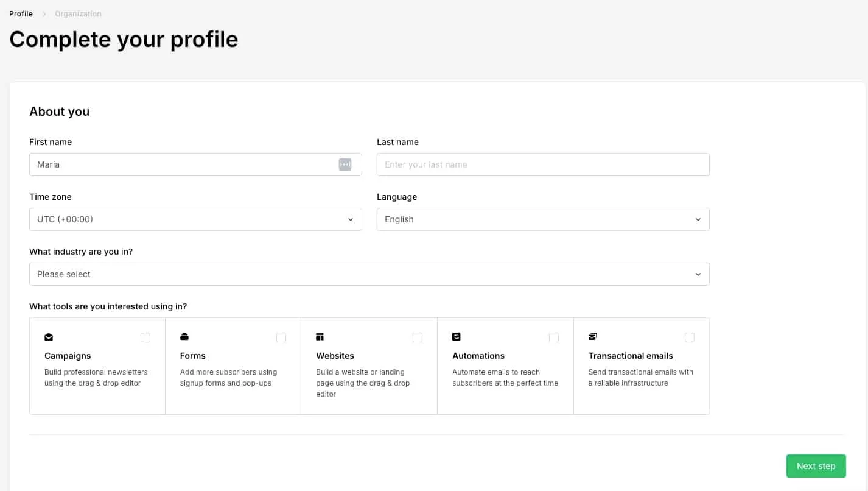The image size is (868, 491).
Task: Click the 'What industry are you in?' label
Action: click(81, 252)
